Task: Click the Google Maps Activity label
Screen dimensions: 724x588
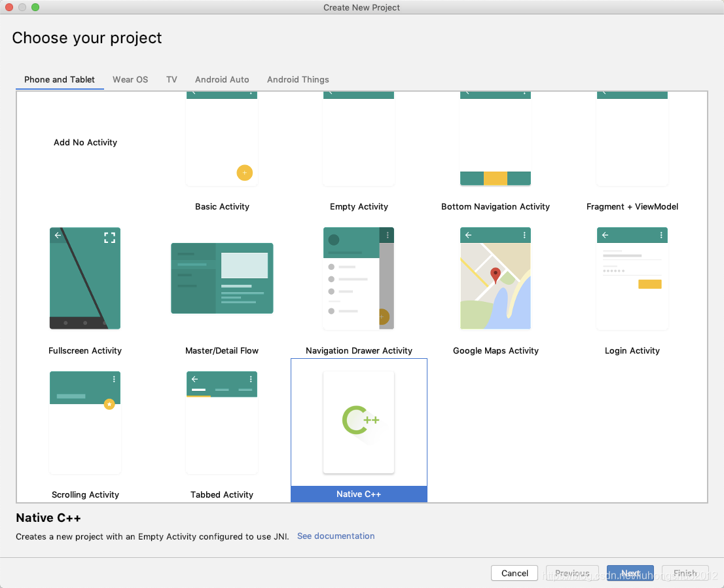Action: pos(496,350)
